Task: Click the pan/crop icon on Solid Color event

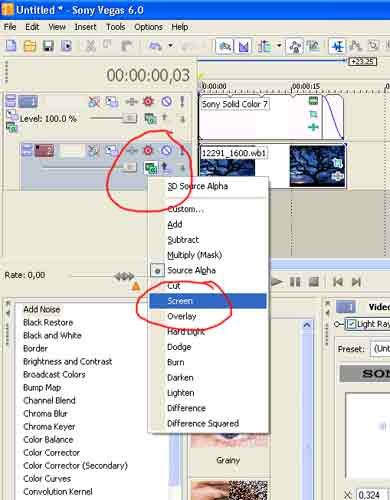Action: 313,114
